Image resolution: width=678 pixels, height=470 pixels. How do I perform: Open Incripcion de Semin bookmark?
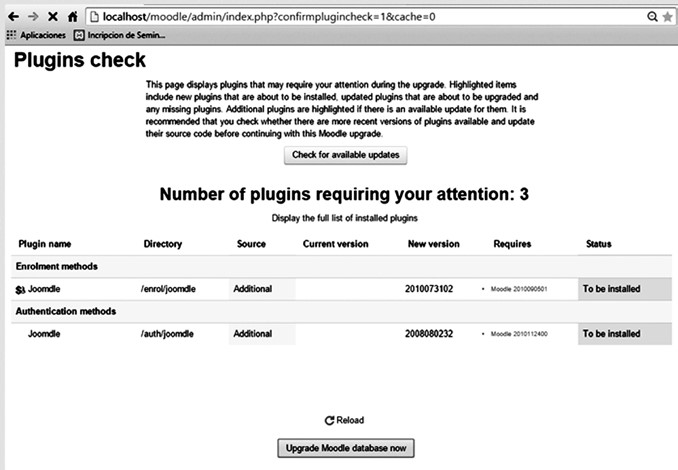click(119, 35)
